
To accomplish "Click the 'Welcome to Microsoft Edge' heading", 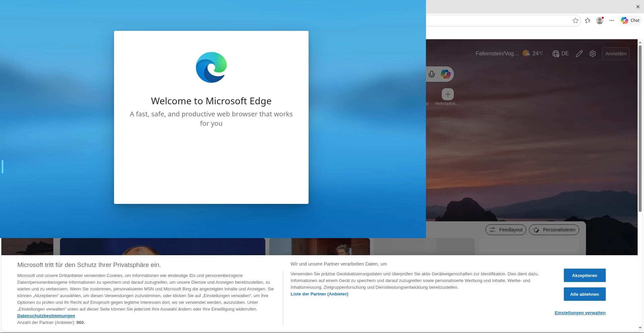I will click(211, 101).
